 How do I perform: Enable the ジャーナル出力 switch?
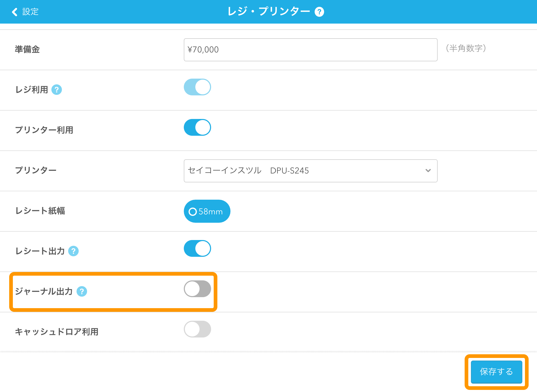pyautogui.click(x=197, y=289)
